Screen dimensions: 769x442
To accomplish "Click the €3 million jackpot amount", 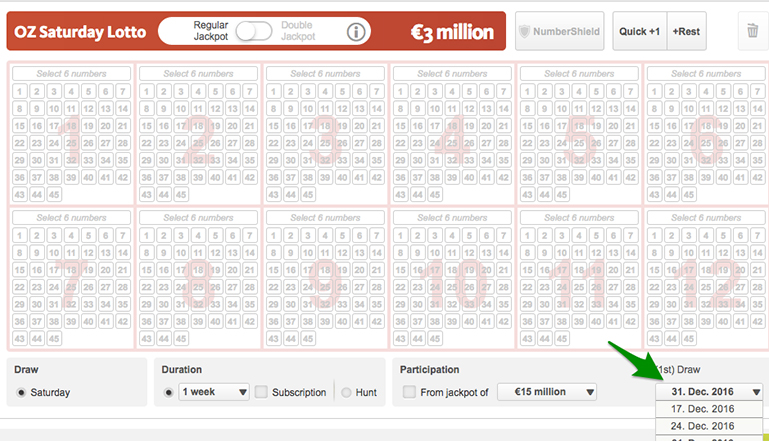I will tap(452, 32).
